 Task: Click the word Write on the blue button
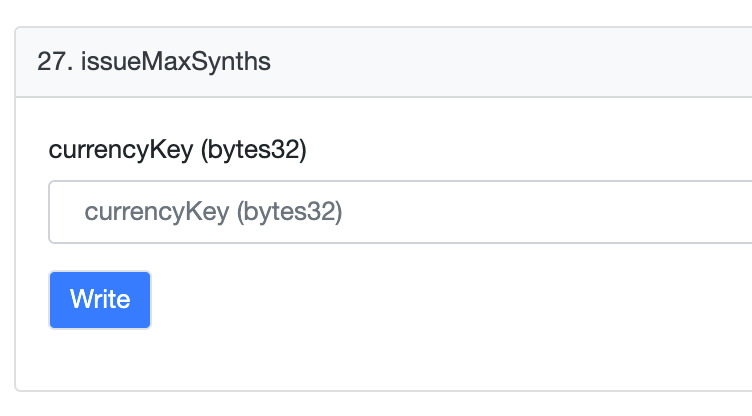(100, 299)
